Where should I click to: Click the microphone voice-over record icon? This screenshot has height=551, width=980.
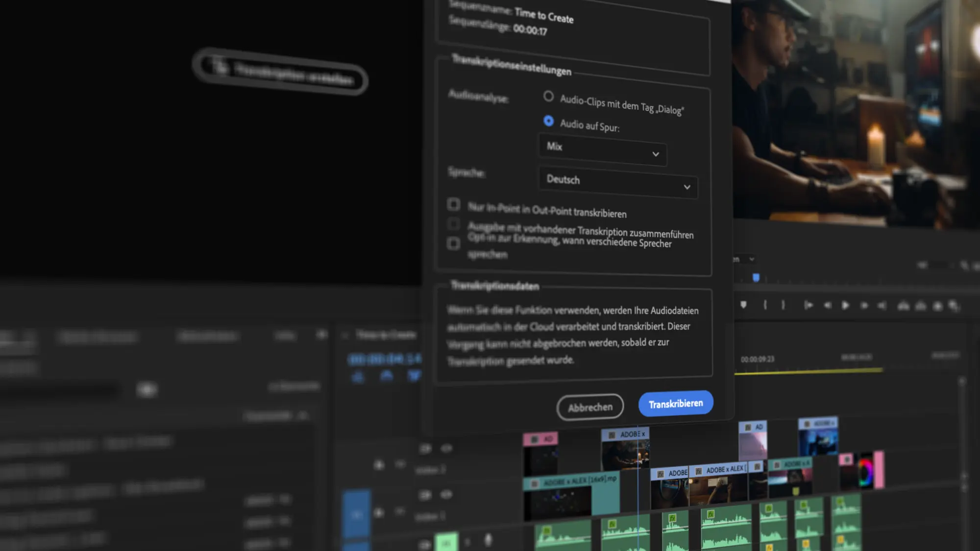point(488,540)
